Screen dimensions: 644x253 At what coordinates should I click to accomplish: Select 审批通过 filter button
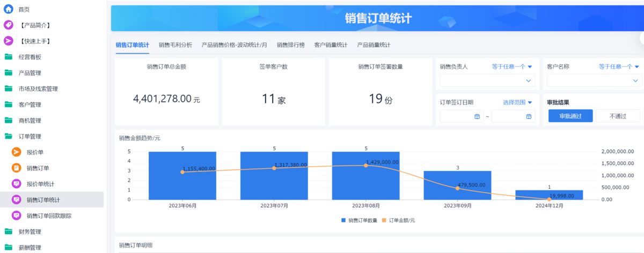click(570, 116)
